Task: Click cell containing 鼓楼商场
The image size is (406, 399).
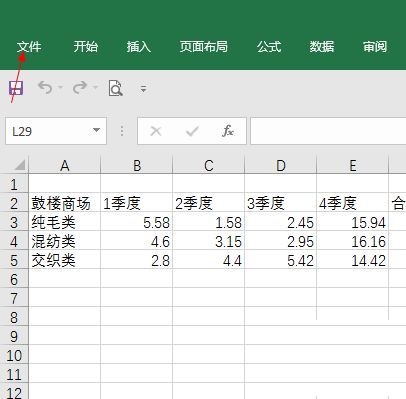Action: [x=65, y=203]
